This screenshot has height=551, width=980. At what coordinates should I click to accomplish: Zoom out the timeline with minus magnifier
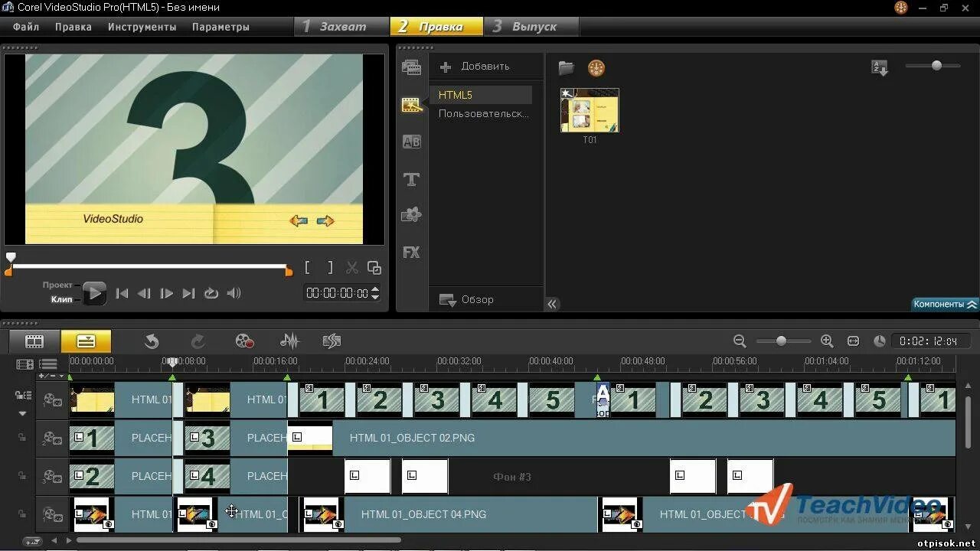pyautogui.click(x=739, y=341)
